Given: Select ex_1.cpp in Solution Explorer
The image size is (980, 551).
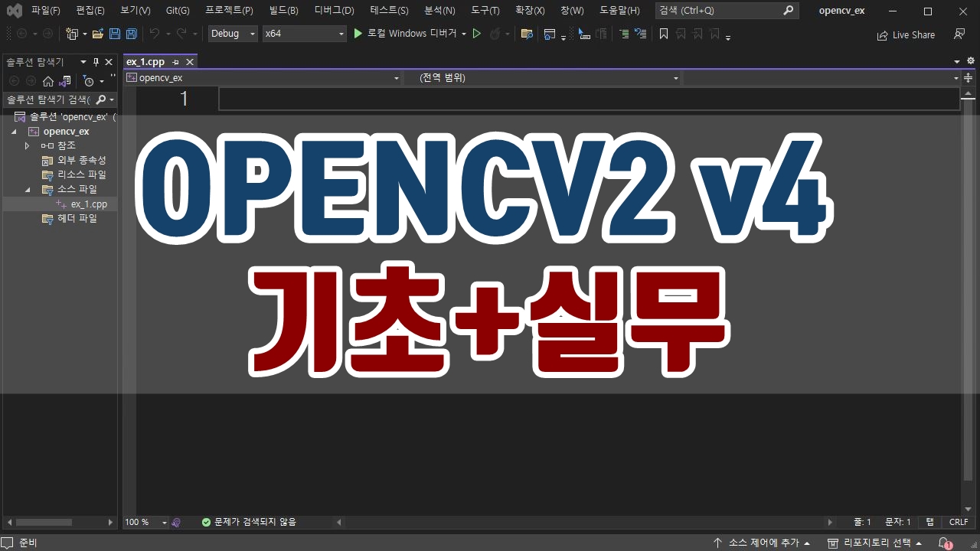Looking at the screenshot, I should [x=89, y=204].
